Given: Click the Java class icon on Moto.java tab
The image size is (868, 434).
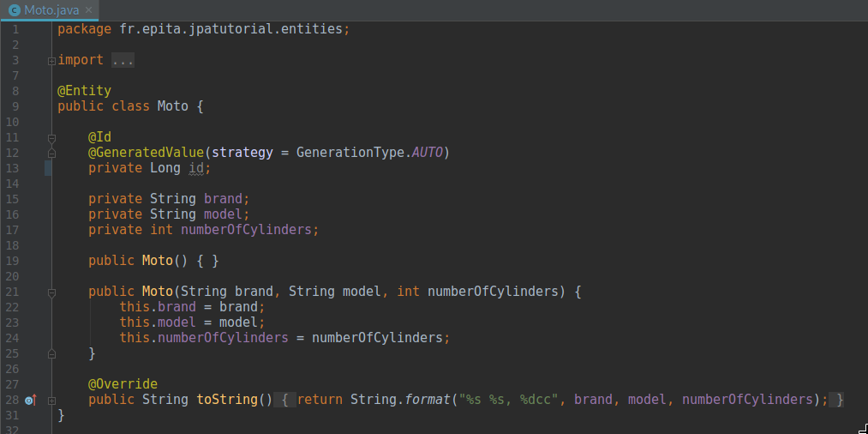Looking at the screenshot, I should pos(14,9).
